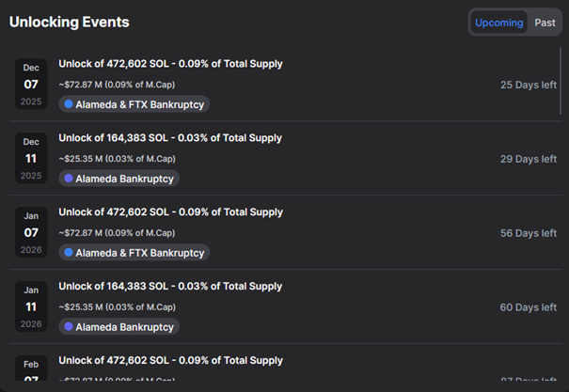
Task: Open the Dec 07 unlock of 472,602 SOL title
Action: point(170,64)
